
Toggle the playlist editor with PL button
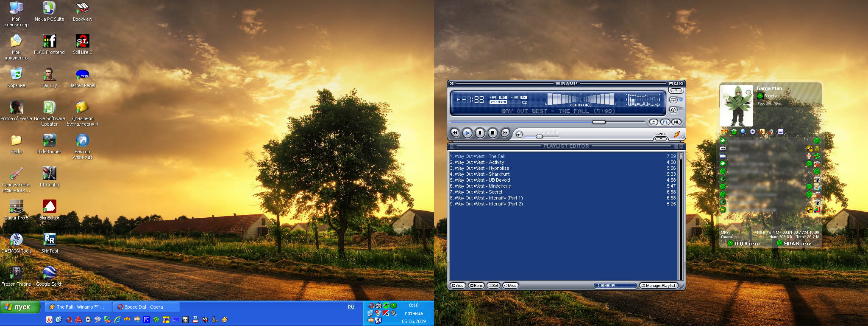[665, 122]
